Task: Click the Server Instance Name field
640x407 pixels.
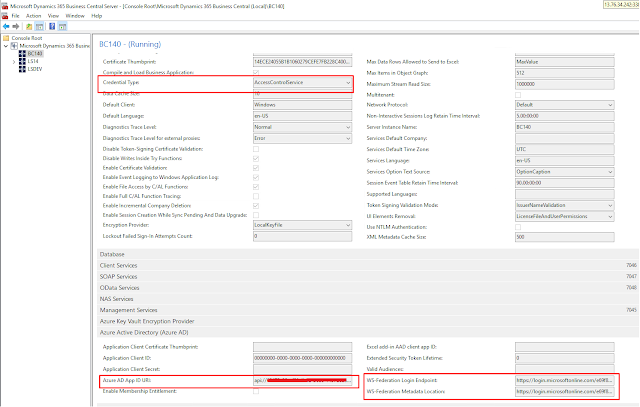Action: coord(564,127)
